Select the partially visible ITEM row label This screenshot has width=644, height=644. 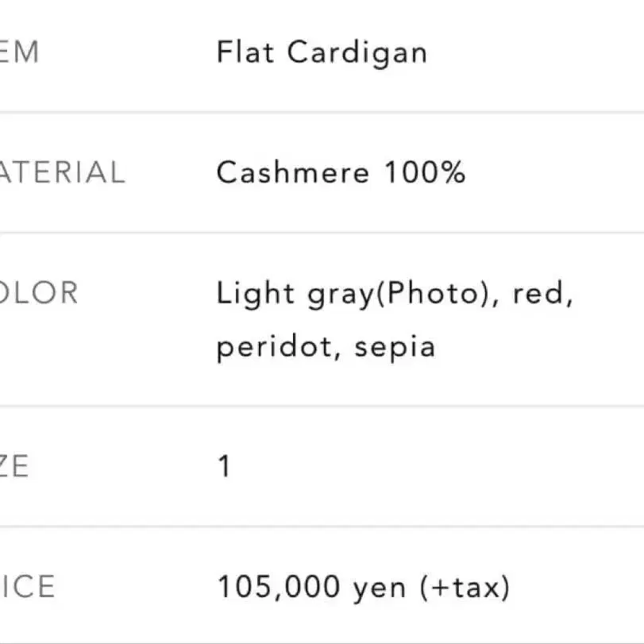19,53
